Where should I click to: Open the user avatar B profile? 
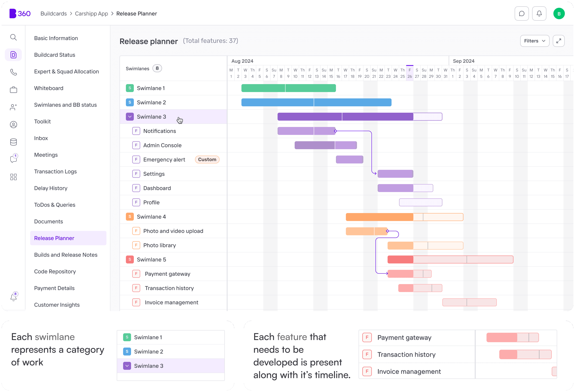[x=559, y=14]
